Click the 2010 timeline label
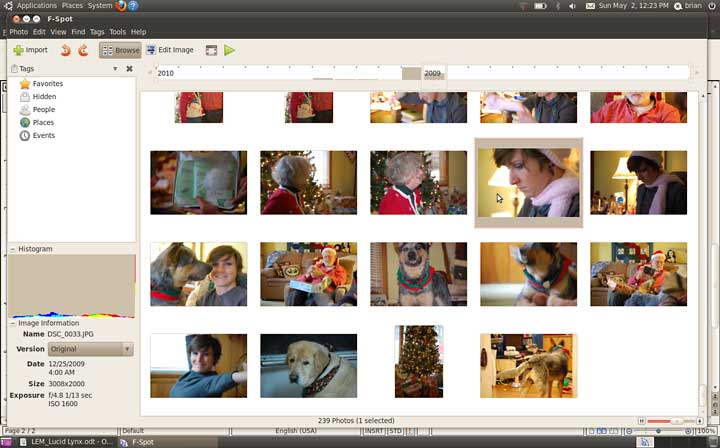720x448 pixels. coord(165,73)
